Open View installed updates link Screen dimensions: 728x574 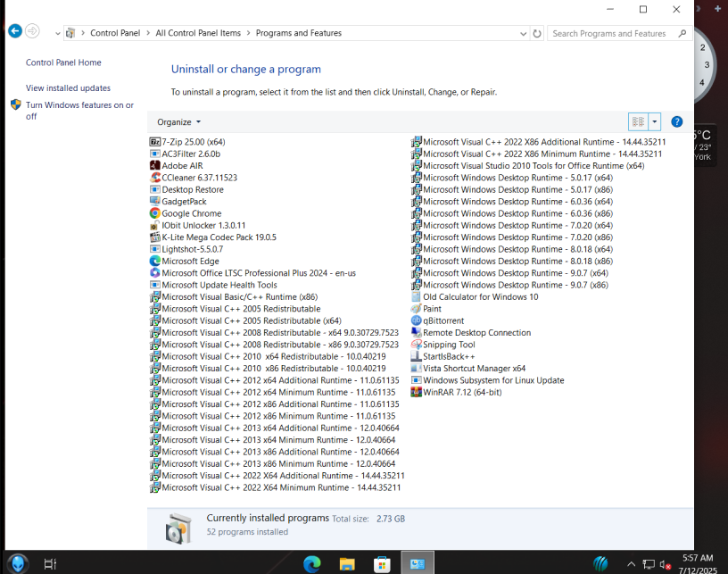[68, 87]
